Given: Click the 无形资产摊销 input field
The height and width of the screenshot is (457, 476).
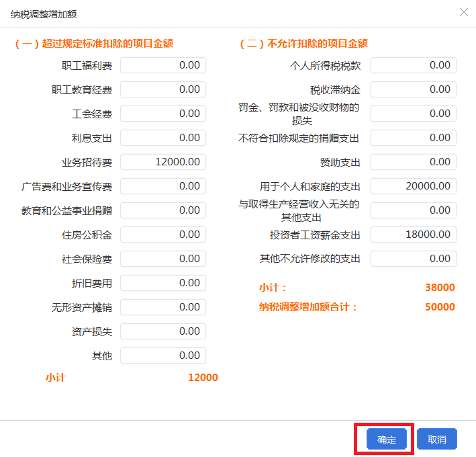Looking at the screenshot, I should [x=163, y=307].
